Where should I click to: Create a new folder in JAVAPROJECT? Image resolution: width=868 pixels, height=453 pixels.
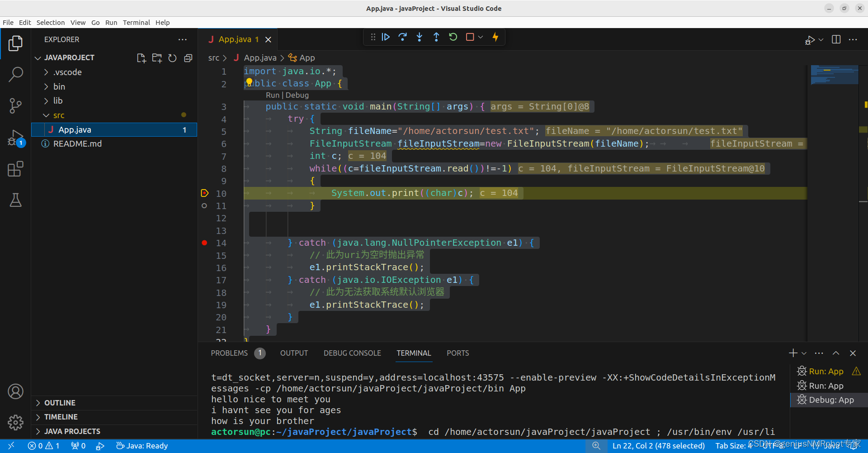point(157,58)
